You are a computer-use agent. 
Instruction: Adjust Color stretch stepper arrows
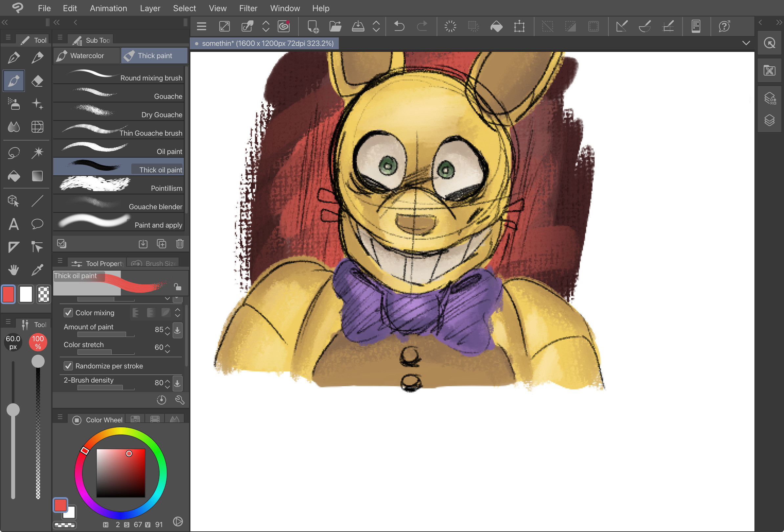(x=167, y=348)
